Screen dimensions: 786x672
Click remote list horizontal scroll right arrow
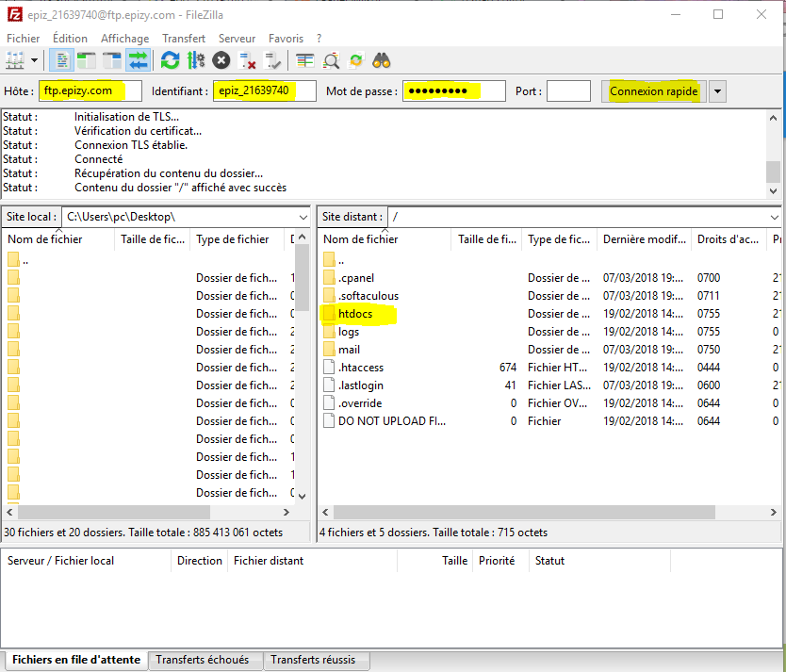point(774,512)
